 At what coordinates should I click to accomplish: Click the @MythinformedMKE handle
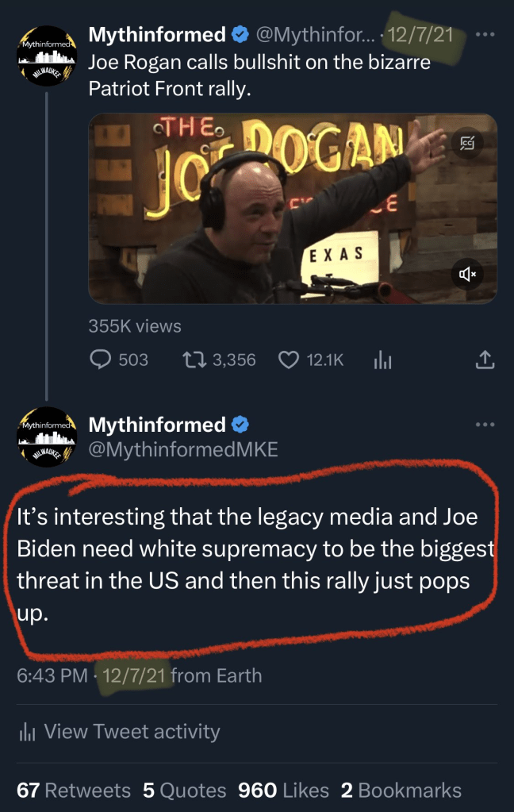182,449
